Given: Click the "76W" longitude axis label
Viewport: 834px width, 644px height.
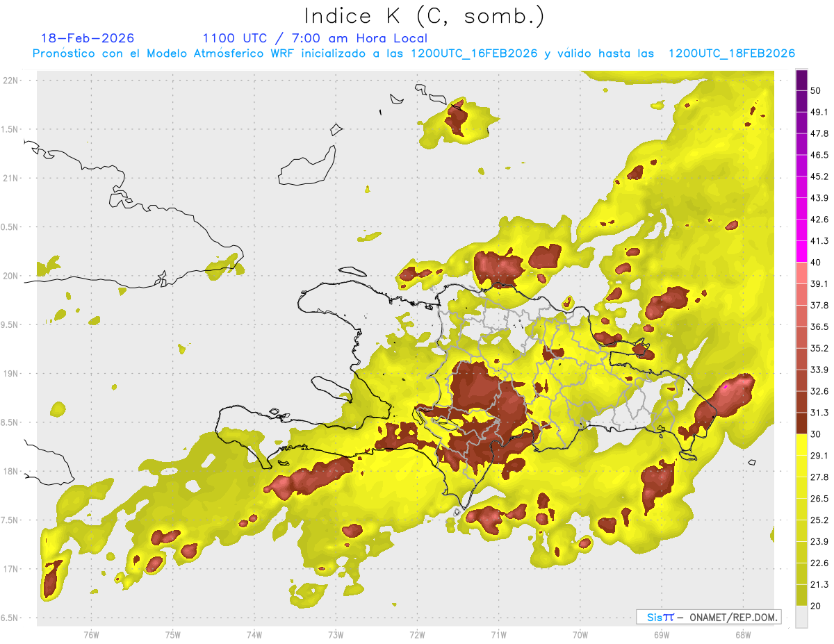Looking at the screenshot, I should (x=92, y=635).
